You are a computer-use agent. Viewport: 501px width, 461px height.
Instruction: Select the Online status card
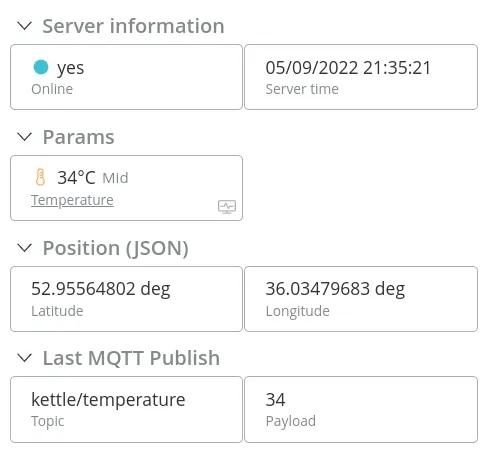coord(126,77)
